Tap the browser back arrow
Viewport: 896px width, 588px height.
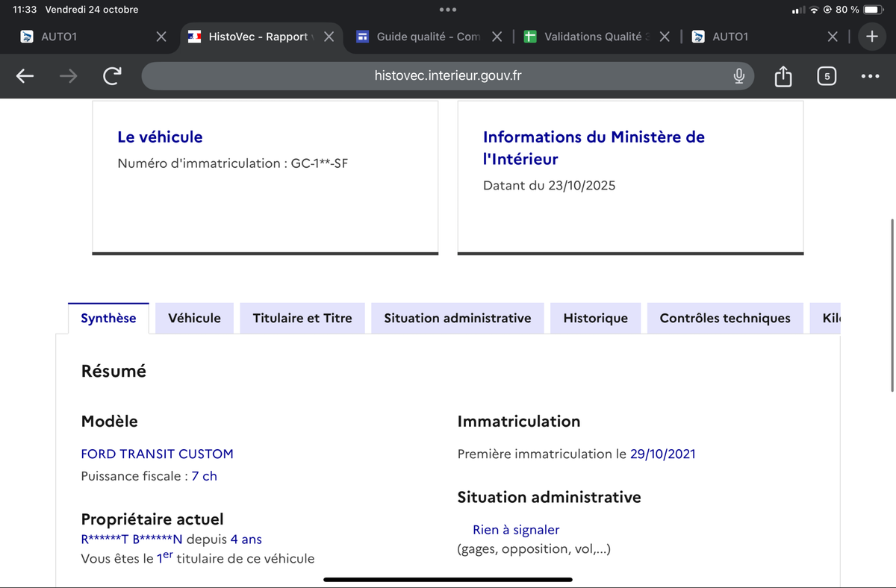pyautogui.click(x=25, y=75)
